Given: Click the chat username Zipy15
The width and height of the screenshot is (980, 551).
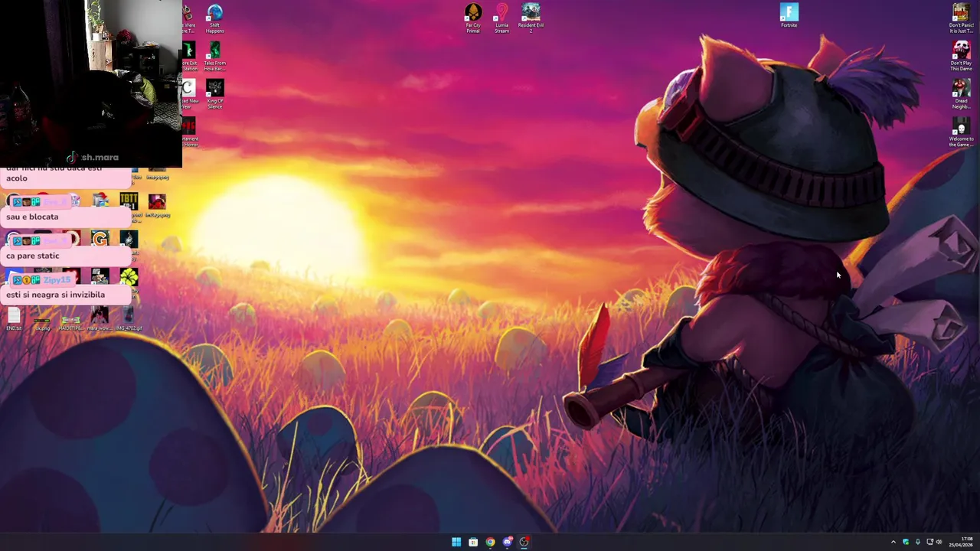Looking at the screenshot, I should pyautogui.click(x=57, y=280).
